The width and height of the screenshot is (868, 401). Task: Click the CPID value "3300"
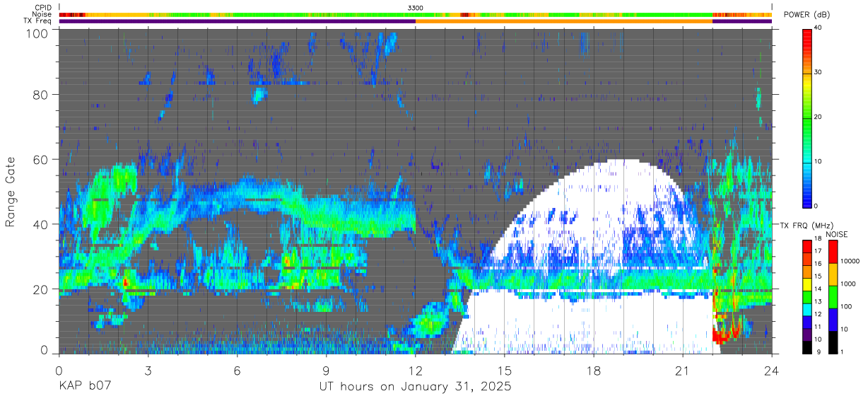tap(416, 8)
